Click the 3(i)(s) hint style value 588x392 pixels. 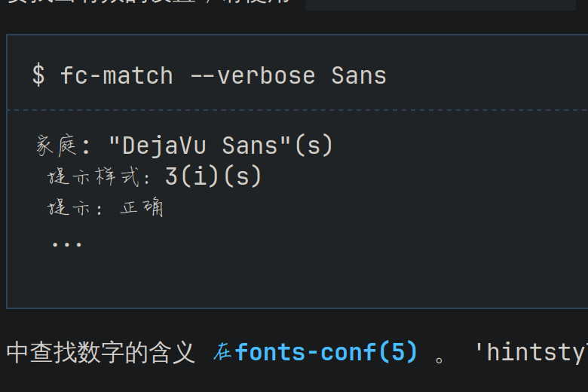coord(213,176)
